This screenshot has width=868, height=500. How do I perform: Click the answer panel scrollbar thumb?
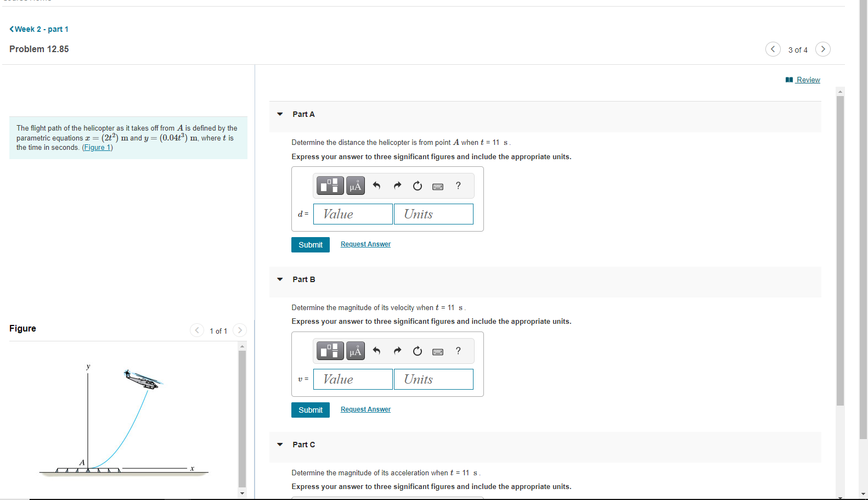coord(840,250)
